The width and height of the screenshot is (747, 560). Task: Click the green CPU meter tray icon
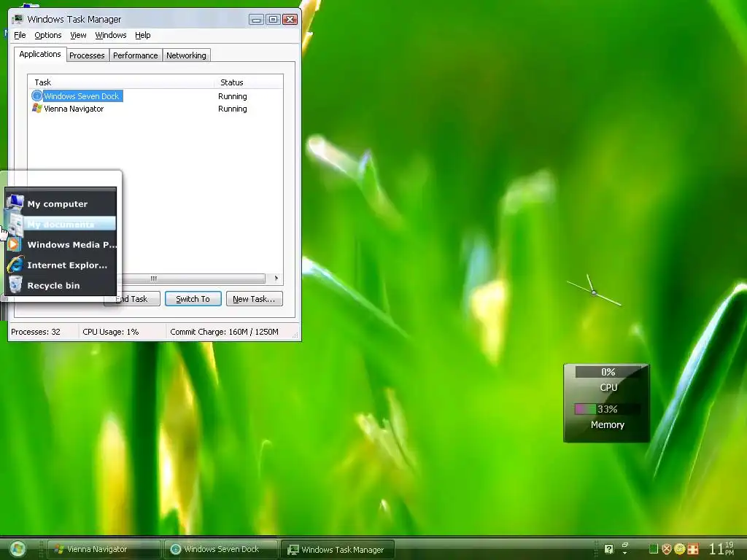654,549
